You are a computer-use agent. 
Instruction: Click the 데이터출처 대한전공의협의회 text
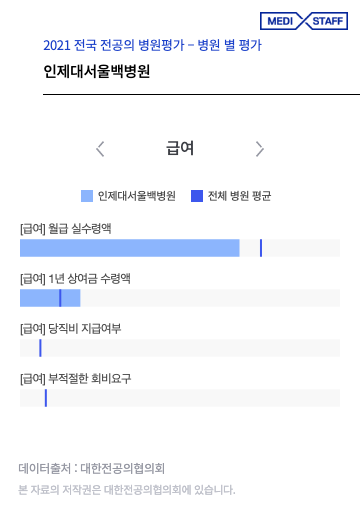[x=91, y=468]
